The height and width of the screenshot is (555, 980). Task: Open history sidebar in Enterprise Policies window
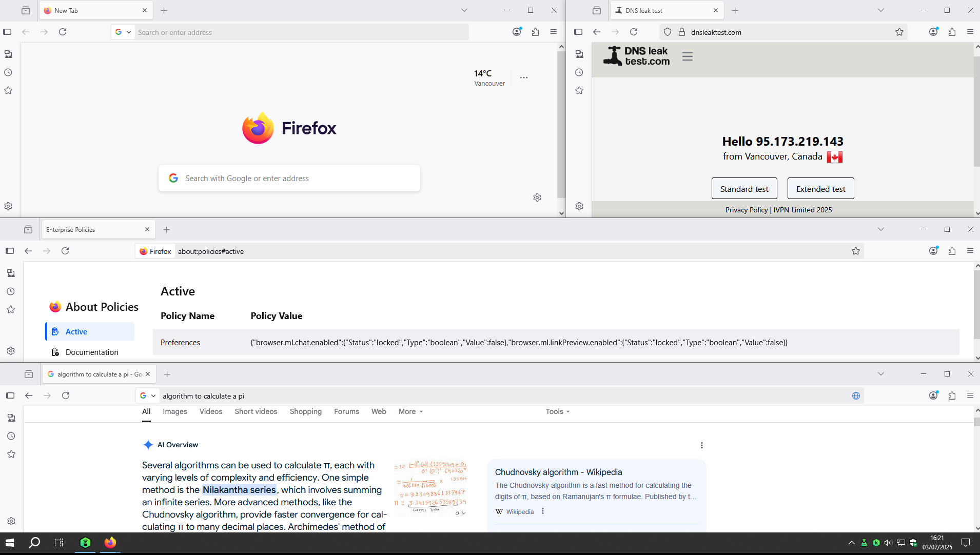point(11,291)
